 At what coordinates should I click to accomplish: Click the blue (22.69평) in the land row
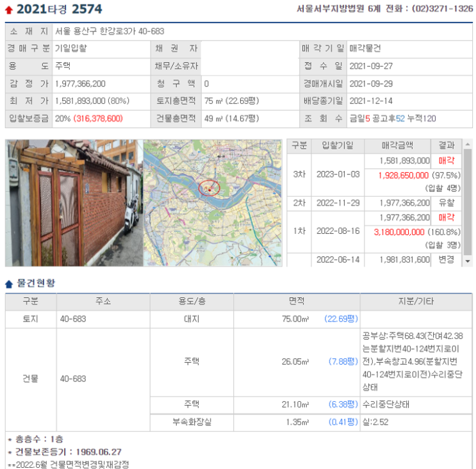pyautogui.click(x=341, y=318)
